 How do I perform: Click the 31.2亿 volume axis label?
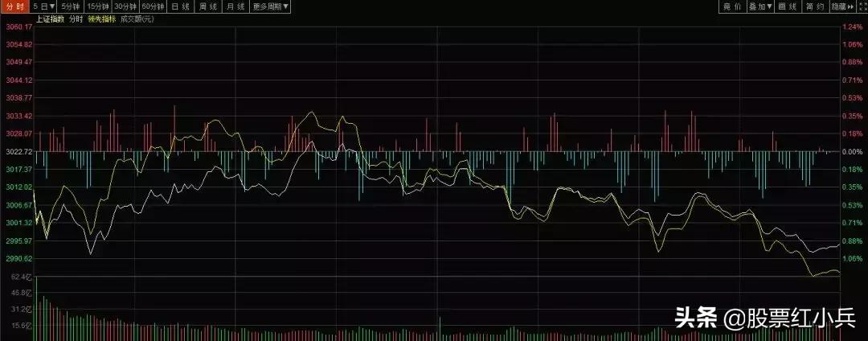tap(22, 308)
